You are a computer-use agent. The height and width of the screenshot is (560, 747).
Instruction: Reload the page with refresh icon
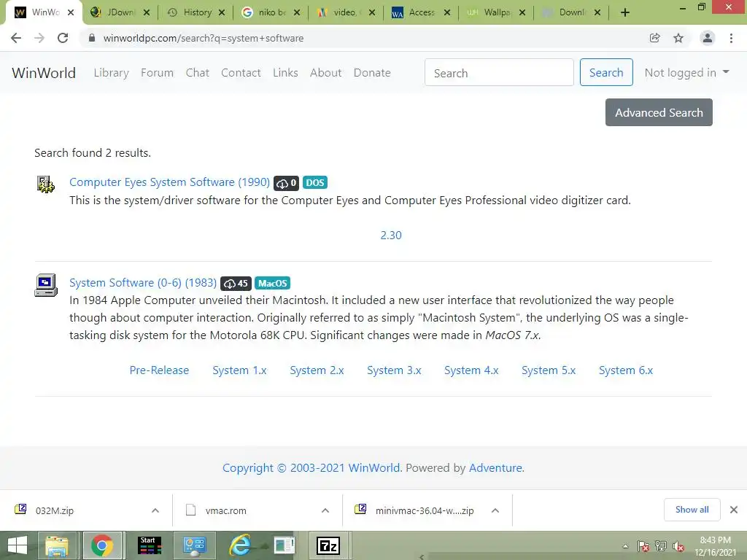coord(63,38)
